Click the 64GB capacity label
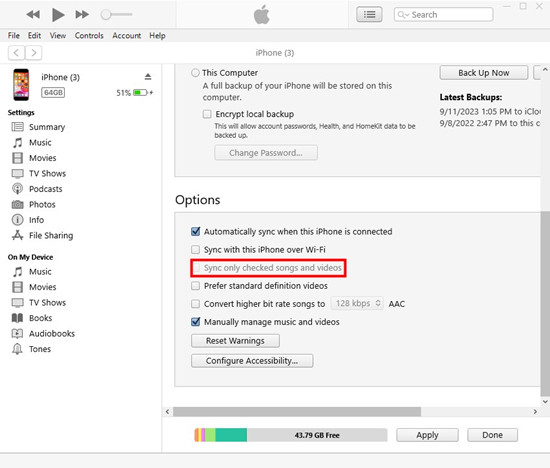550x468 pixels. (x=53, y=93)
